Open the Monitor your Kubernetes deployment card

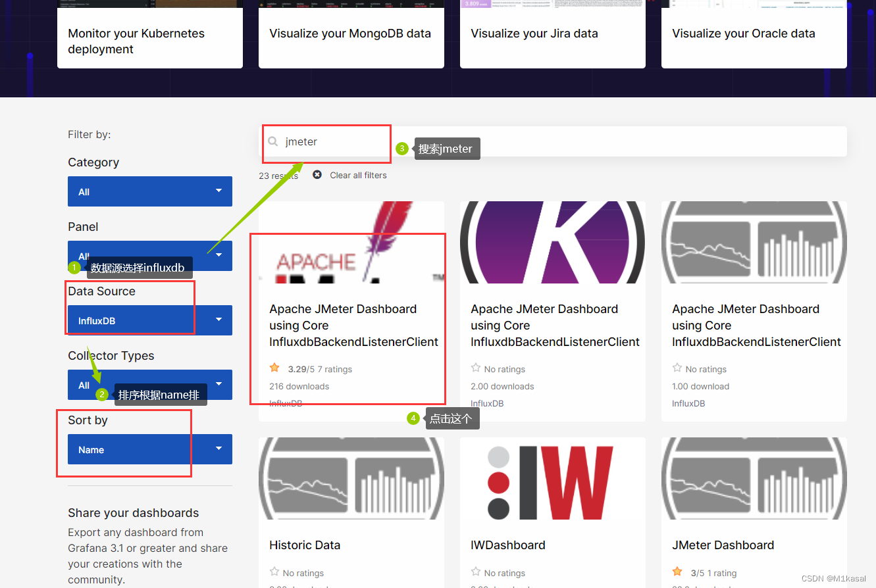point(150,34)
